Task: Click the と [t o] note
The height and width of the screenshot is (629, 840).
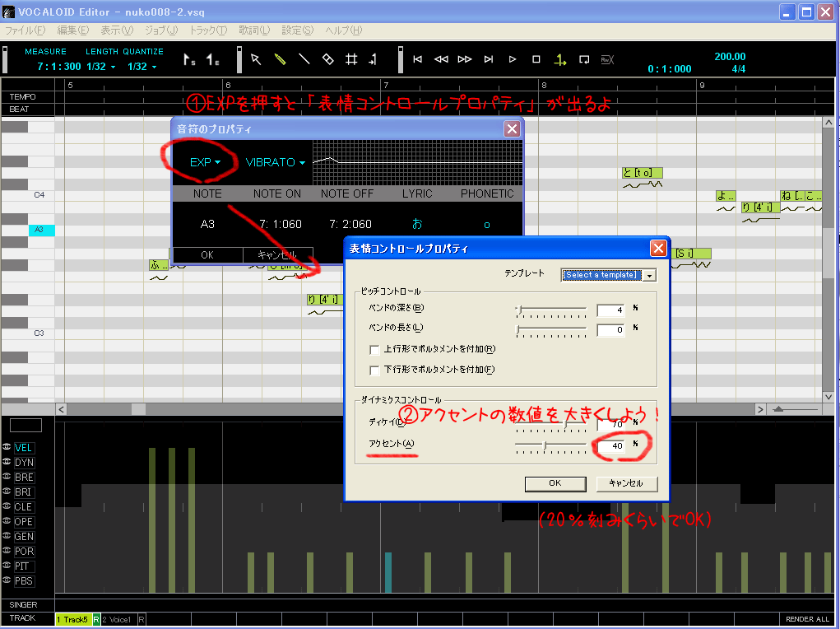Action: click(x=643, y=173)
